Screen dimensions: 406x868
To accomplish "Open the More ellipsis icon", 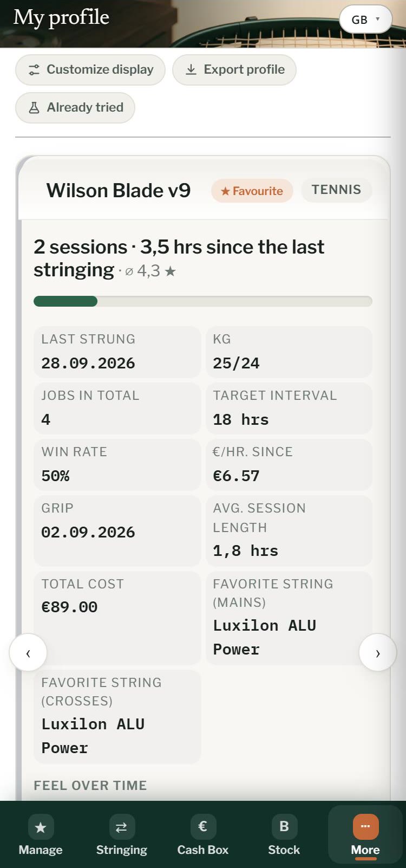I will coord(365,827).
